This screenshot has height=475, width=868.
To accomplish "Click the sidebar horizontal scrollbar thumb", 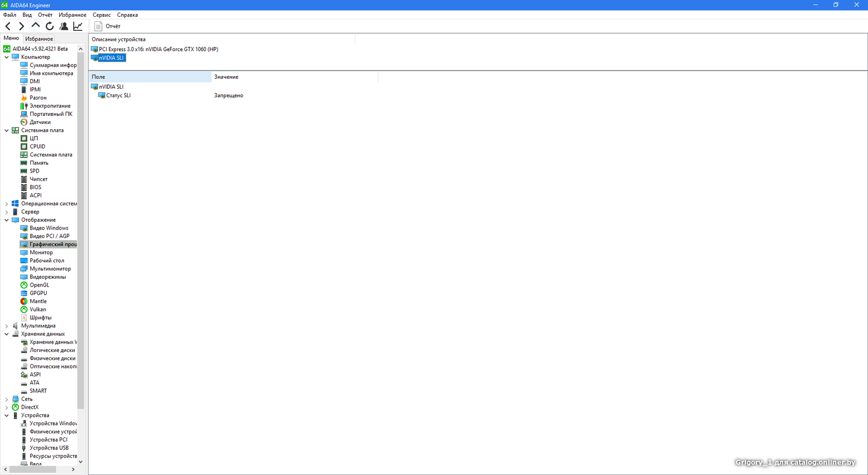I will coord(33,469).
